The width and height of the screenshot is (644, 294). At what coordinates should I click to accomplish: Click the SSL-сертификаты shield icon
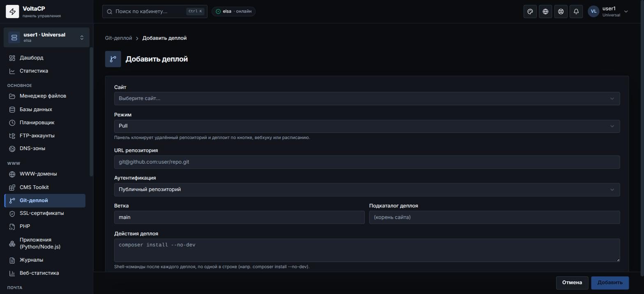(12, 213)
